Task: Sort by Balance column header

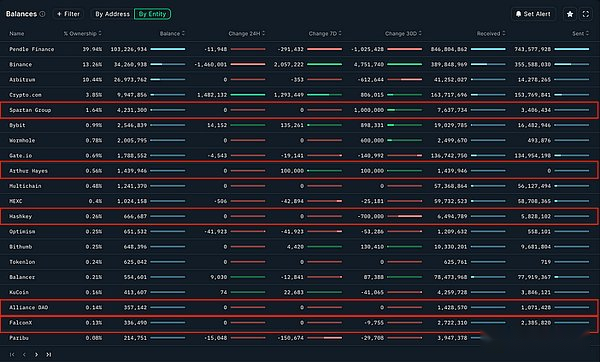Action: click(172, 34)
